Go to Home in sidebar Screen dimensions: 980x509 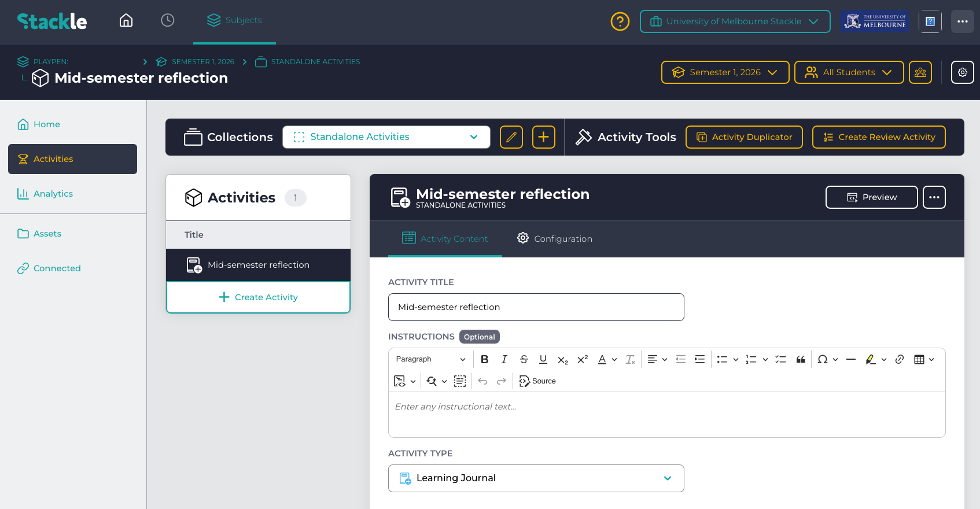pyautogui.click(x=72, y=124)
